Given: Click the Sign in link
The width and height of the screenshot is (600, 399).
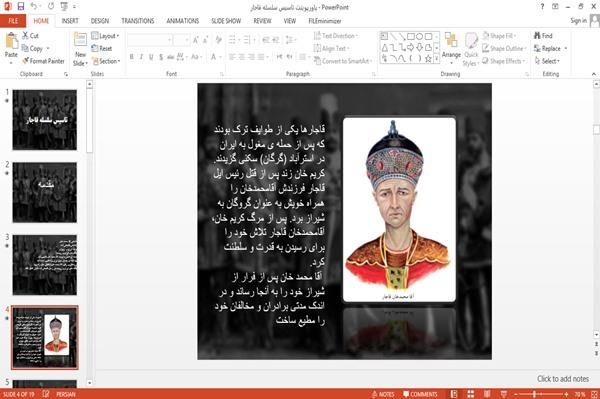Looking at the screenshot, I should [578, 21].
